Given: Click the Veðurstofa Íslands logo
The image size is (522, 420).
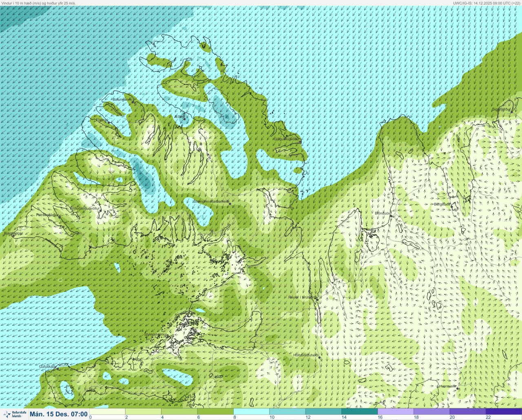Looking at the screenshot, I should pos(15,414).
